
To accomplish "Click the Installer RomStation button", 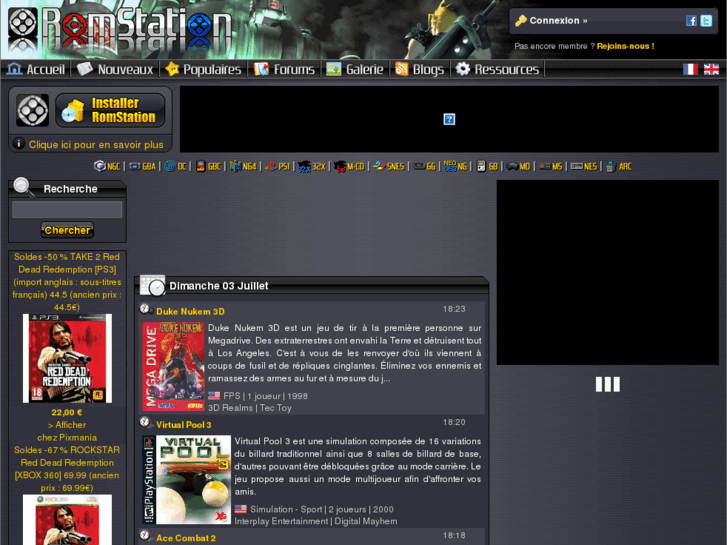I will 110,110.
